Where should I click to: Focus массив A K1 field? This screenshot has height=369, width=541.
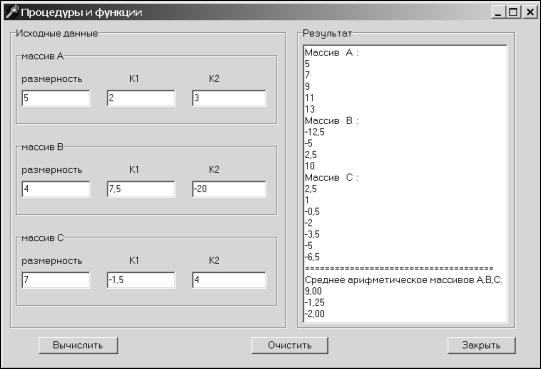click(x=141, y=98)
